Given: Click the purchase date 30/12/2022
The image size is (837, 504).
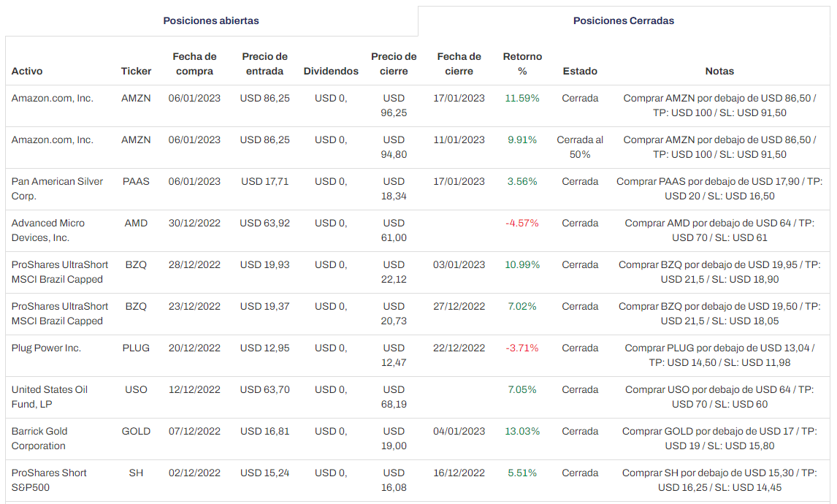Looking at the screenshot, I should 194,224.
